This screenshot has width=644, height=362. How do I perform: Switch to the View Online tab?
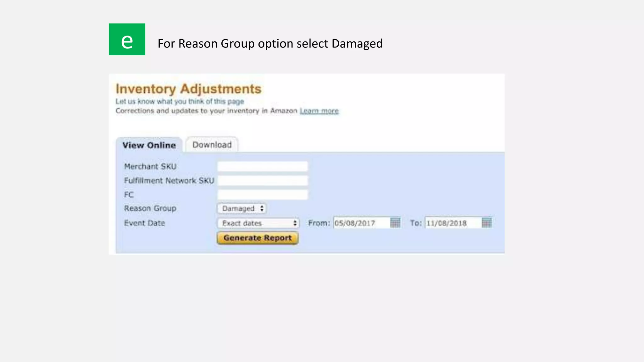[x=149, y=145]
